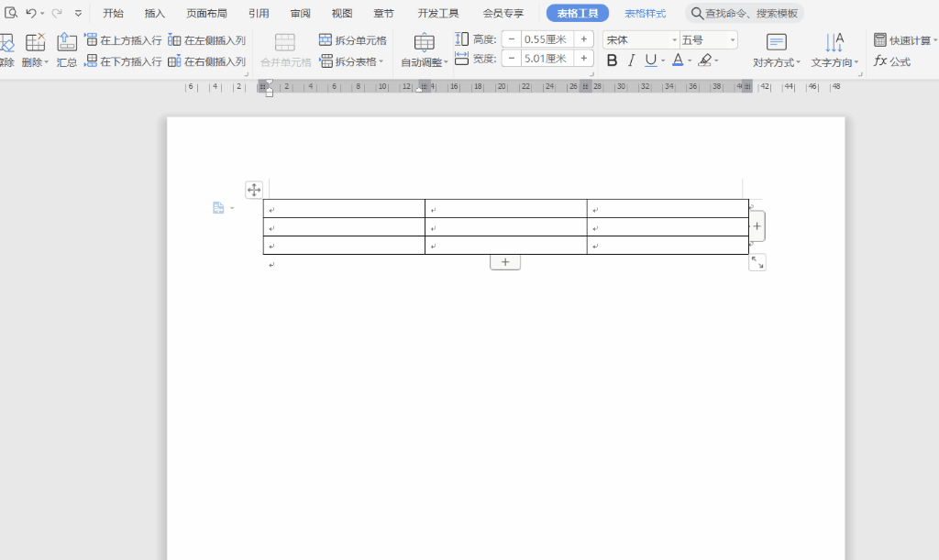939x560 pixels.
Task: Toggle underline formatting
Action: click(650, 60)
